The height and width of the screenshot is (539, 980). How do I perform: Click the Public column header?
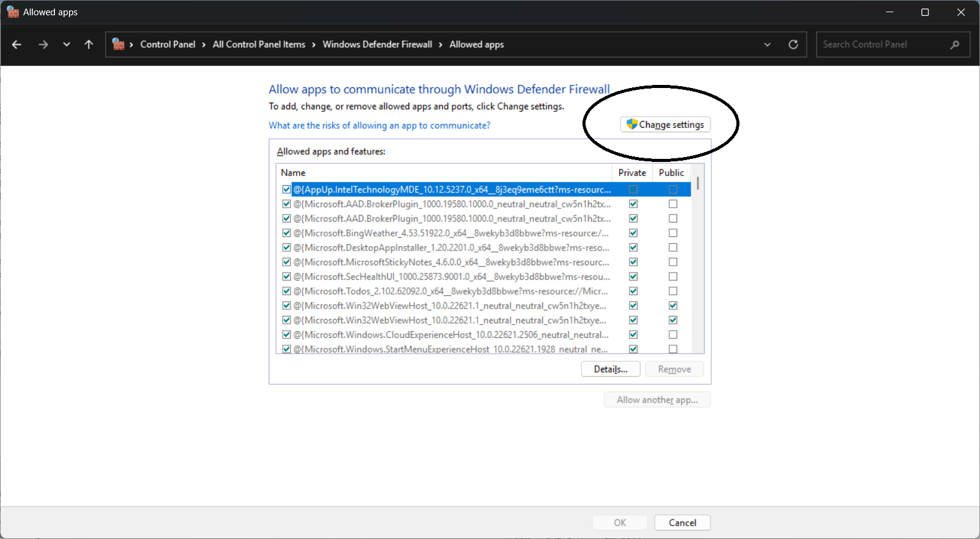[672, 173]
